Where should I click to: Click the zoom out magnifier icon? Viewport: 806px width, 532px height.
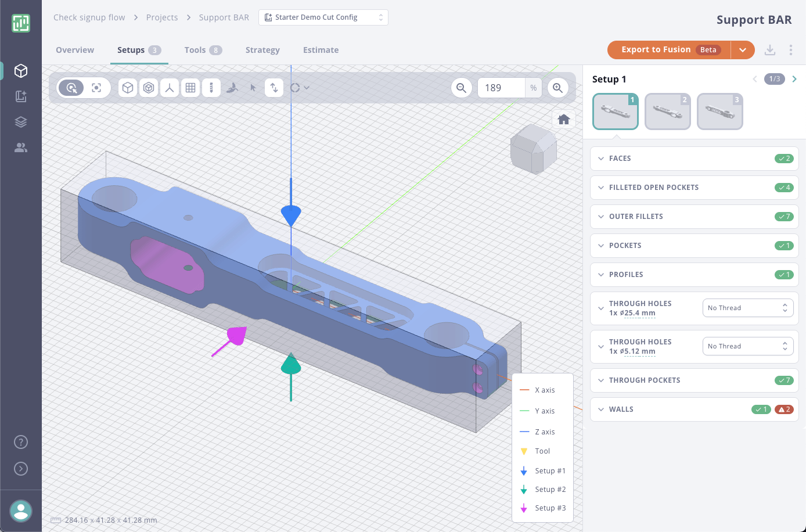(x=461, y=87)
